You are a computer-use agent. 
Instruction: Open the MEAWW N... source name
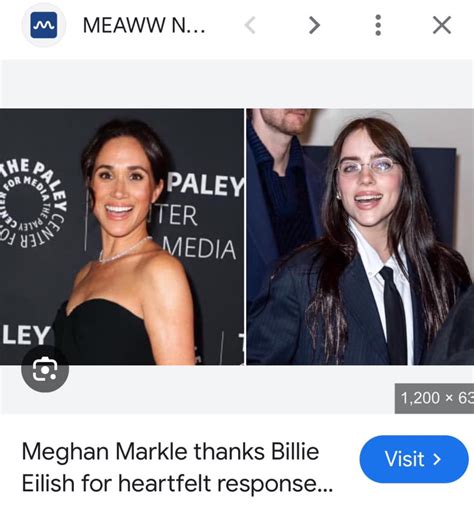click(144, 25)
